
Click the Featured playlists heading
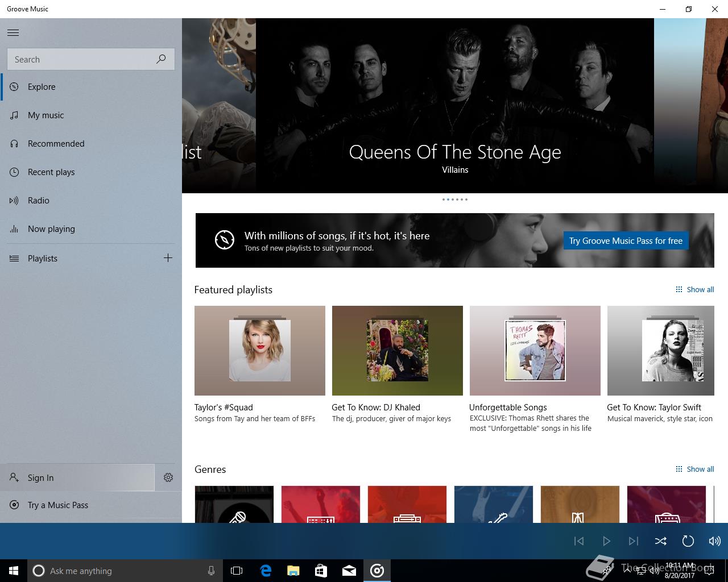[233, 290]
